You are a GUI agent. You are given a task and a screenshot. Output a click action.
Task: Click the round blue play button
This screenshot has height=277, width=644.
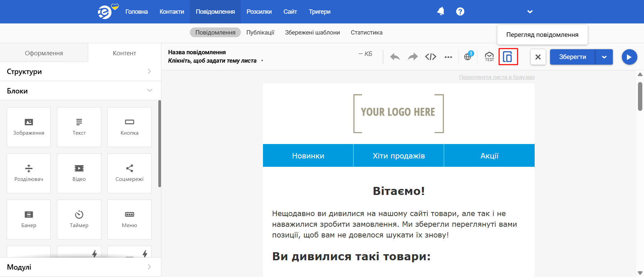[x=629, y=57]
